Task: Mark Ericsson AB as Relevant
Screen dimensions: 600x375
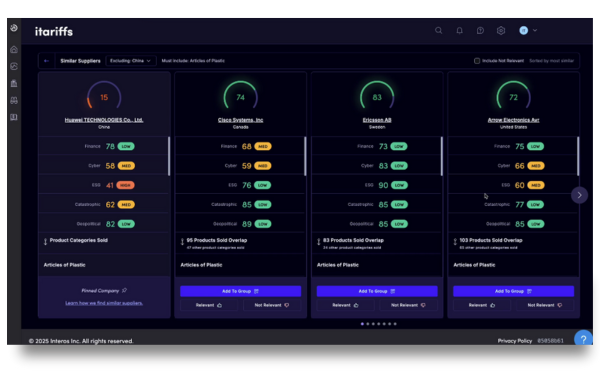Action: (346, 305)
